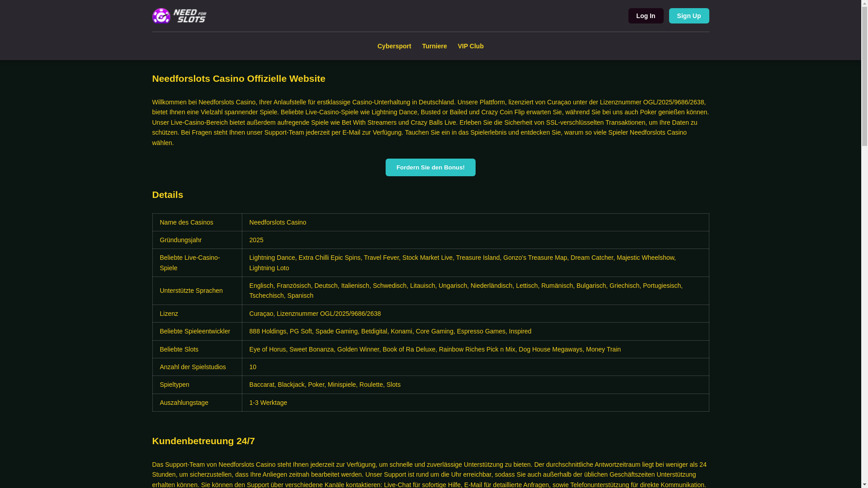This screenshot has height=488, width=868.
Task: Click the Anzahl der Spielstudios label
Action: click(x=197, y=367)
